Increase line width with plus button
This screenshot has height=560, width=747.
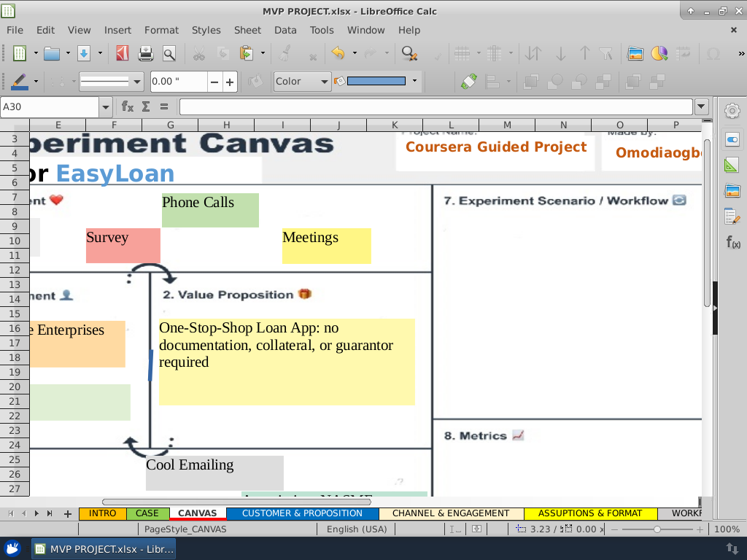click(x=230, y=82)
